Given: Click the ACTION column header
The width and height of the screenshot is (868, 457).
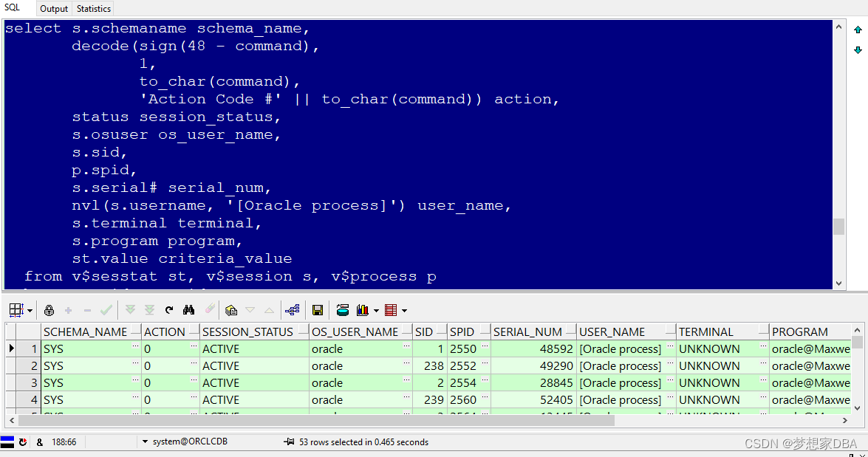Looking at the screenshot, I should [171, 332].
